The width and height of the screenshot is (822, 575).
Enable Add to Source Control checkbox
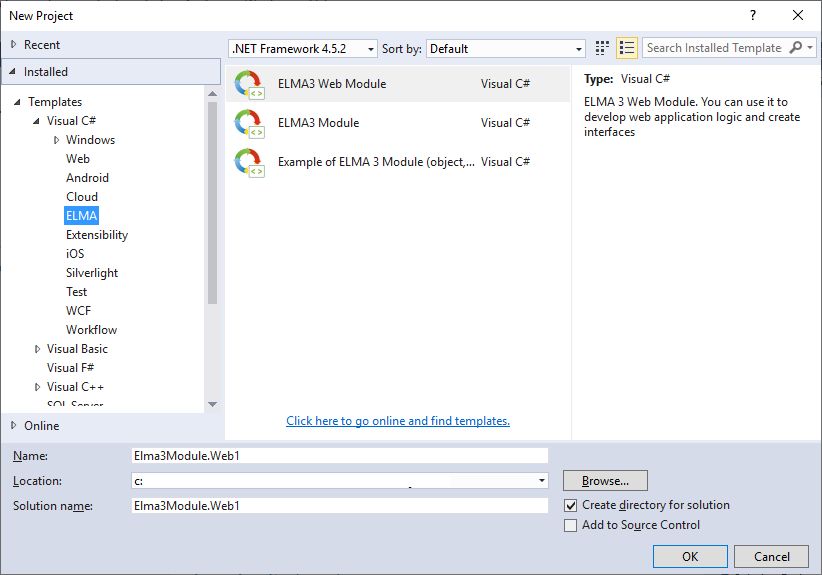(570, 525)
